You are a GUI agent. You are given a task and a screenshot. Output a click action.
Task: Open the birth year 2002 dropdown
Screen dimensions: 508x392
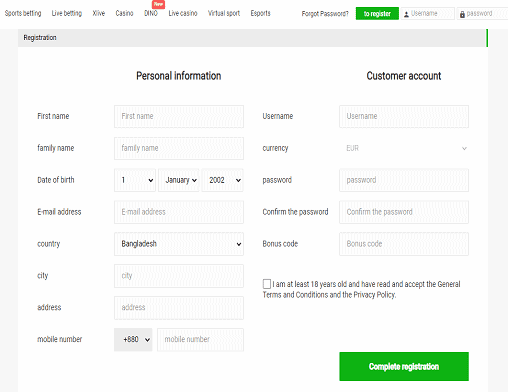coord(222,180)
